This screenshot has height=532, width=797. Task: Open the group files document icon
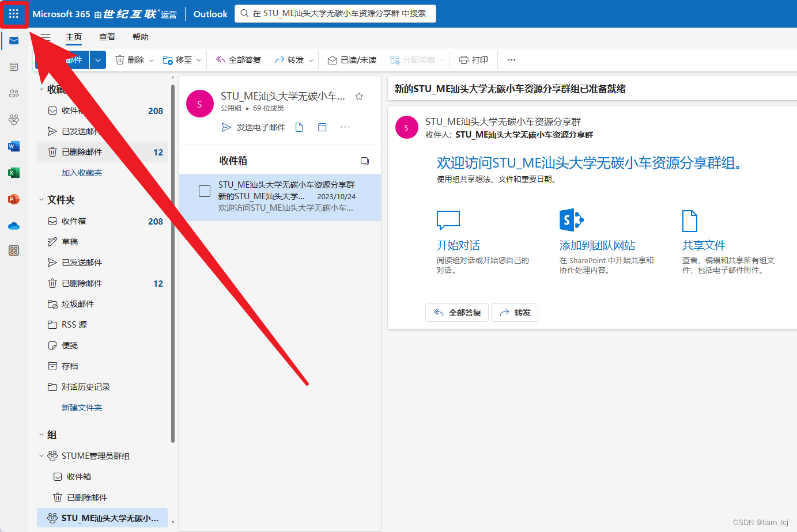pos(299,127)
